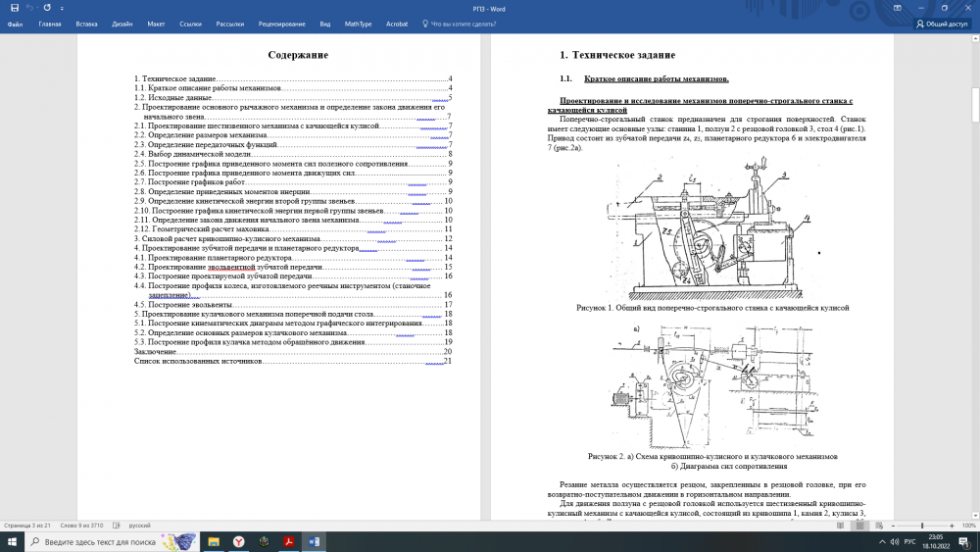Click the Общий доступ share button
Image resolution: width=980 pixels, height=552 pixels.
(944, 24)
